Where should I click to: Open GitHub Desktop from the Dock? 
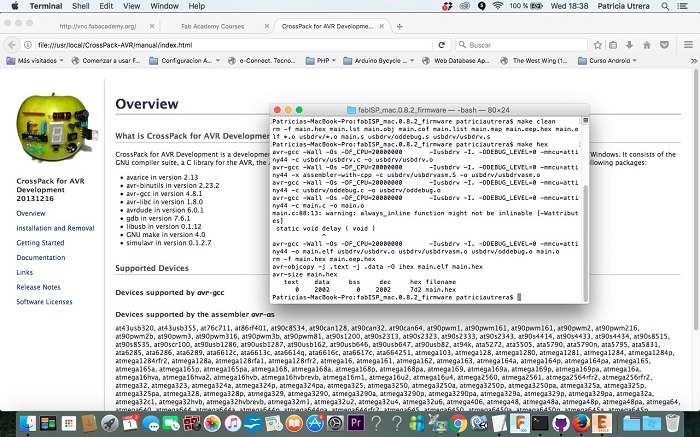pos(561,422)
